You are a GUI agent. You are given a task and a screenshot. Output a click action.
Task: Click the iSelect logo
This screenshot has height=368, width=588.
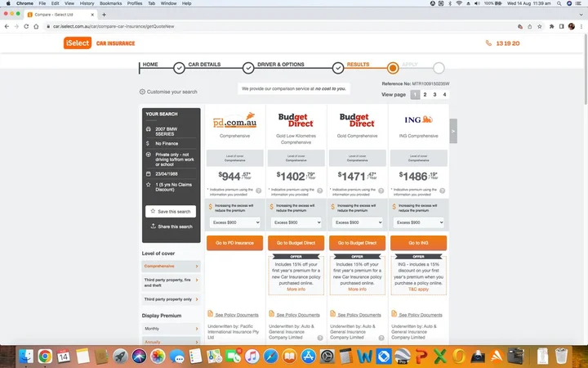pyautogui.click(x=78, y=43)
